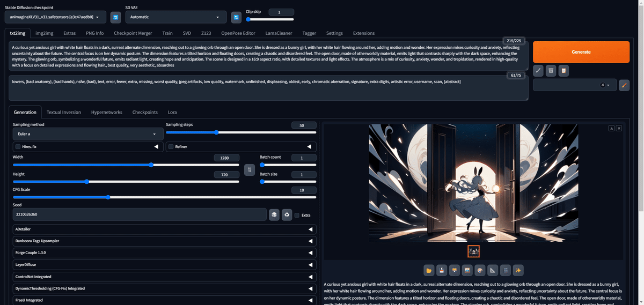Adjust the Sampling steps slider
Image resolution: width=644 pixels, height=305 pixels.
pos(241,132)
